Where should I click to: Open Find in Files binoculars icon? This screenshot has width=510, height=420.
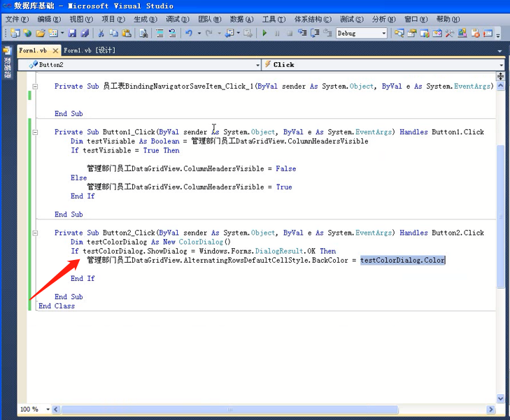(x=143, y=33)
